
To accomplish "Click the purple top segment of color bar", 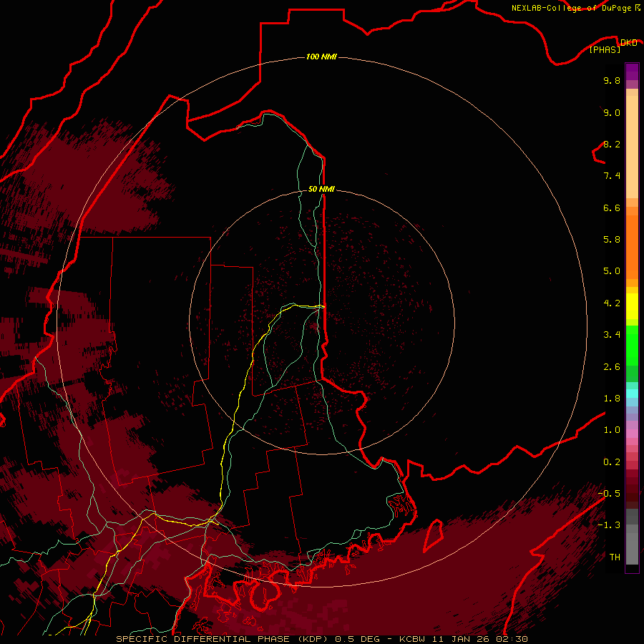I will point(632,72).
